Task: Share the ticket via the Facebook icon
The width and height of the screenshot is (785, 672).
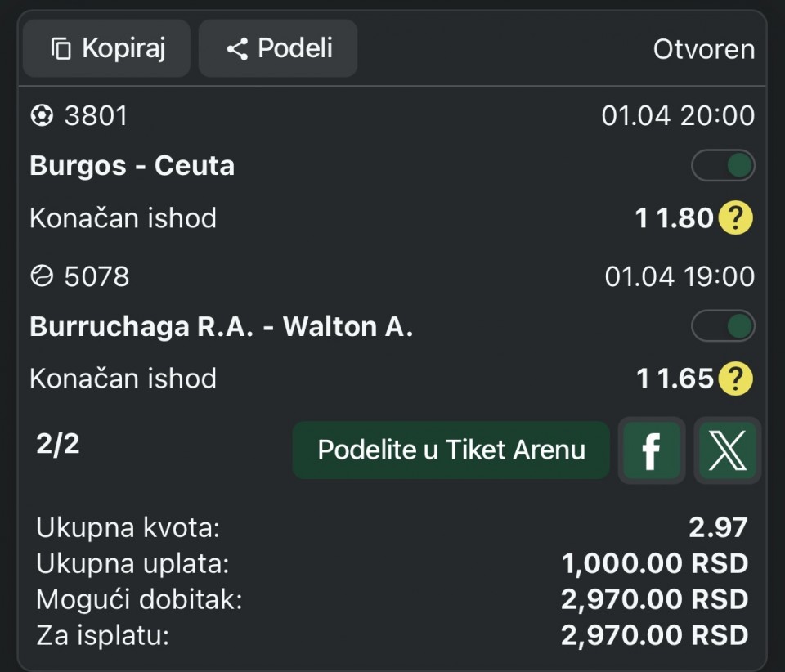Action: point(651,450)
